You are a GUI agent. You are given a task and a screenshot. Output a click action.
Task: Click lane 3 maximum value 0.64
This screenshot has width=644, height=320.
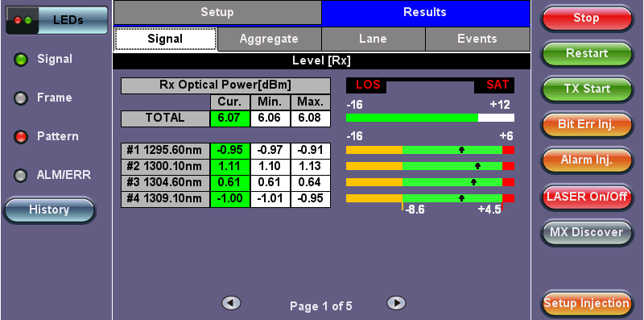pos(311,183)
